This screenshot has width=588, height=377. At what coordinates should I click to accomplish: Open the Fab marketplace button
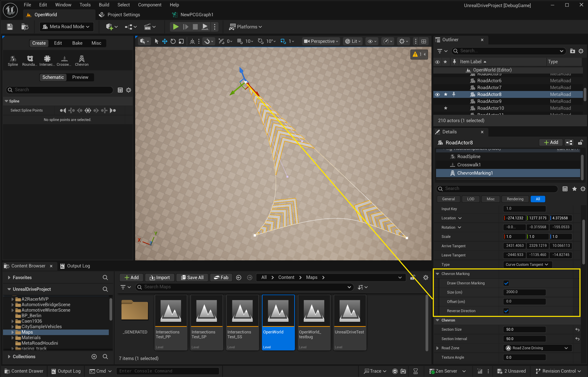[221, 277]
